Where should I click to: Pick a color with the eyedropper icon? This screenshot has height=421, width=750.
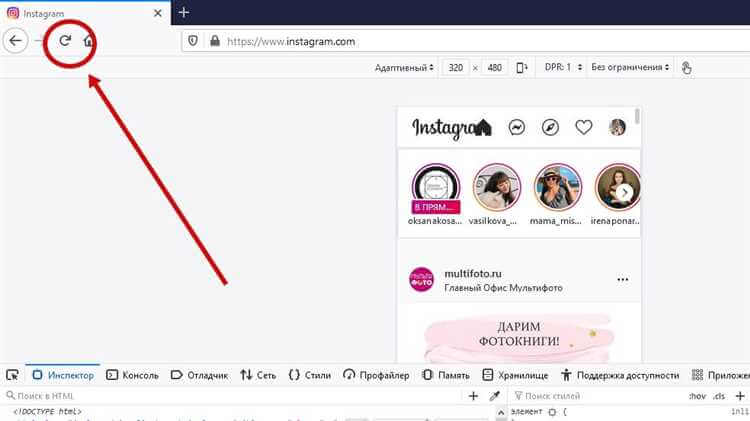494,396
